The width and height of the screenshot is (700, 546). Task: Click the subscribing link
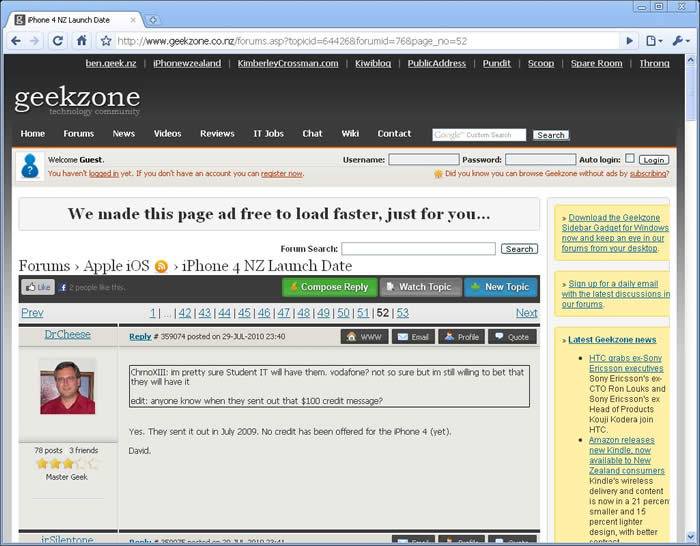[x=649, y=174]
